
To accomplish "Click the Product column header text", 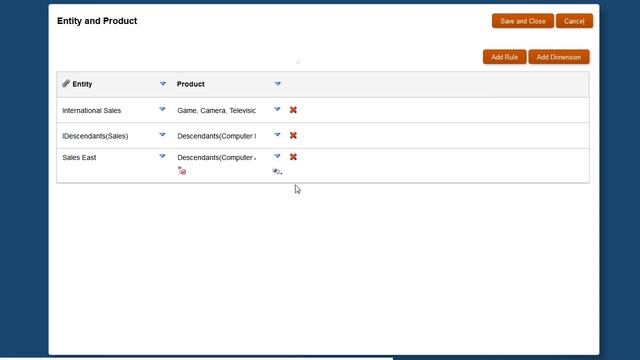I will pos(191,84).
